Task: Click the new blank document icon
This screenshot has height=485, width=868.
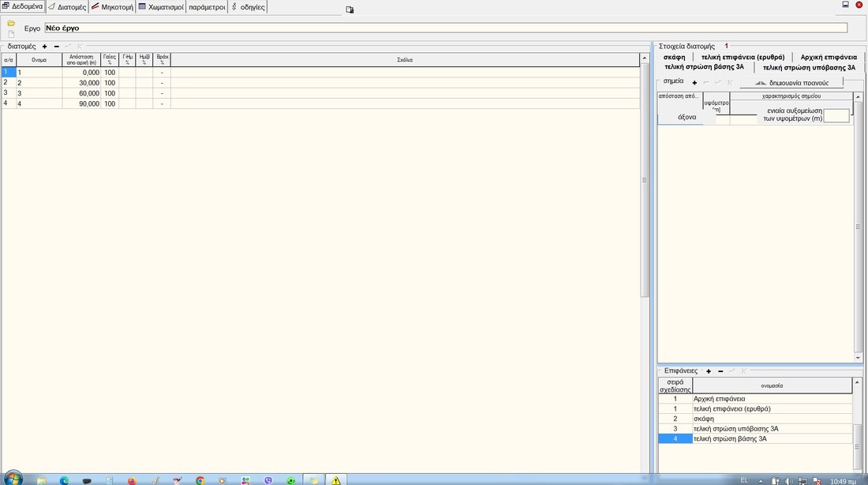Action: [x=11, y=34]
